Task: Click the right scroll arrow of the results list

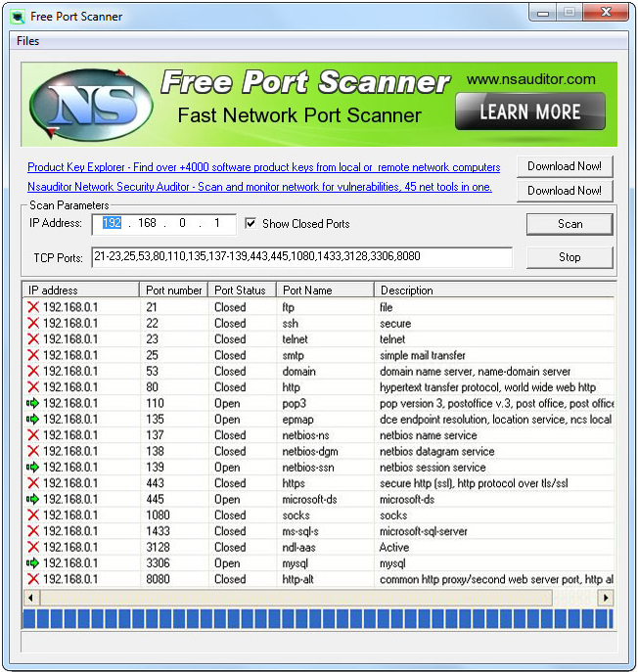Action: (x=606, y=598)
